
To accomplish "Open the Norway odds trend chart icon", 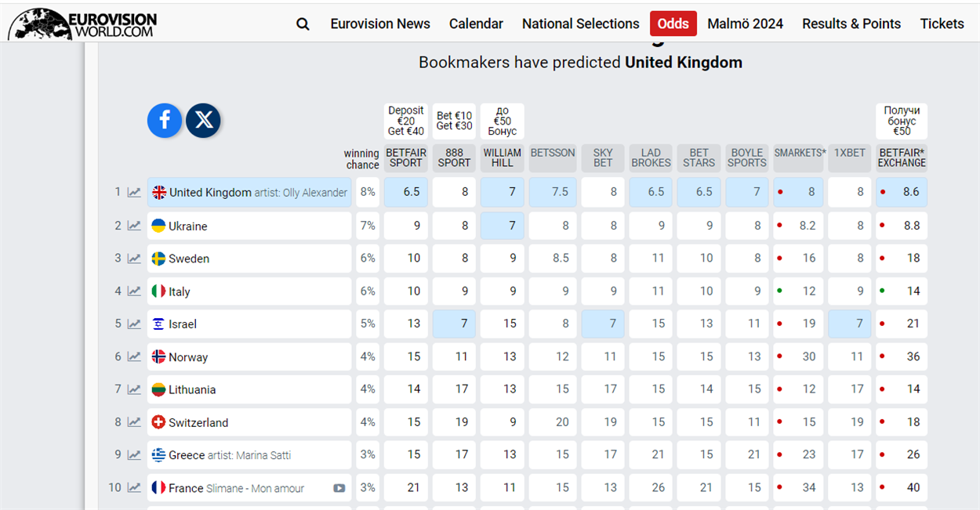I will 135,357.
